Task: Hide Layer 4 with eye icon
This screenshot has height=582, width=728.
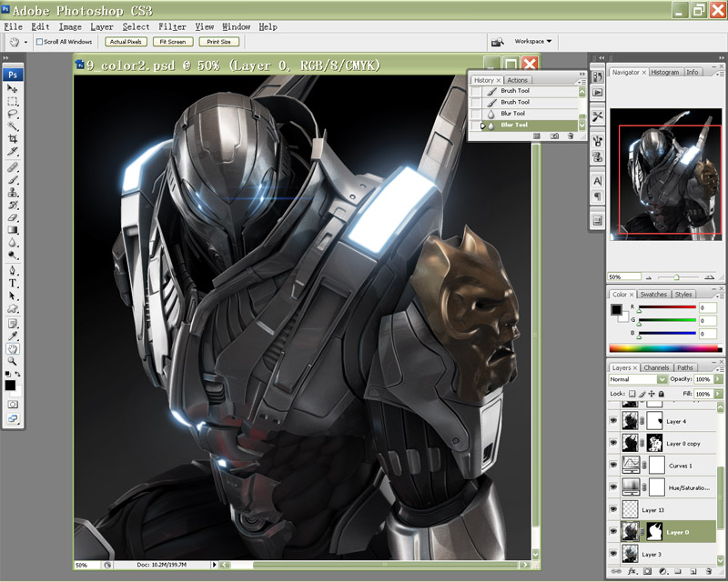Action: [613, 421]
